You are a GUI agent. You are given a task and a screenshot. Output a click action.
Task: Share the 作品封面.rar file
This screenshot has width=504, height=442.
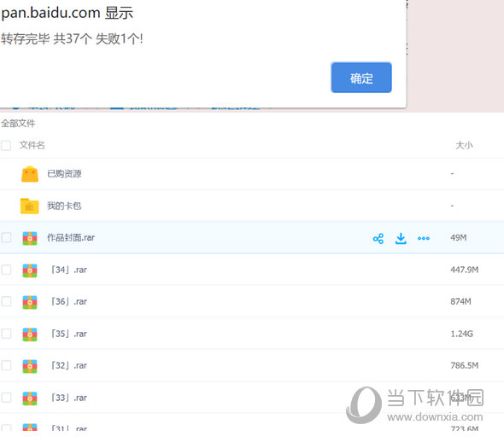[378, 238]
